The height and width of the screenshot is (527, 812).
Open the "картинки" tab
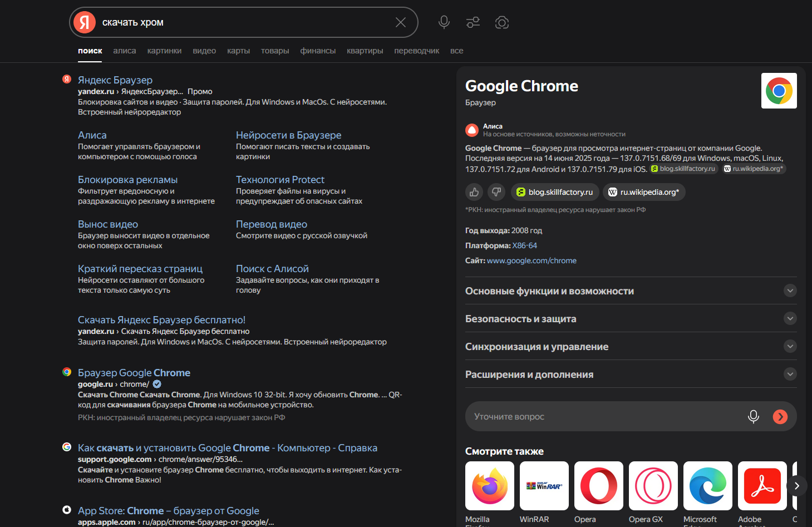click(x=165, y=51)
